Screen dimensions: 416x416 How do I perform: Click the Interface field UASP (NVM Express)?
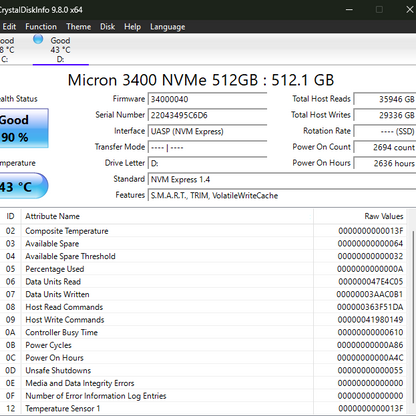pos(207,131)
